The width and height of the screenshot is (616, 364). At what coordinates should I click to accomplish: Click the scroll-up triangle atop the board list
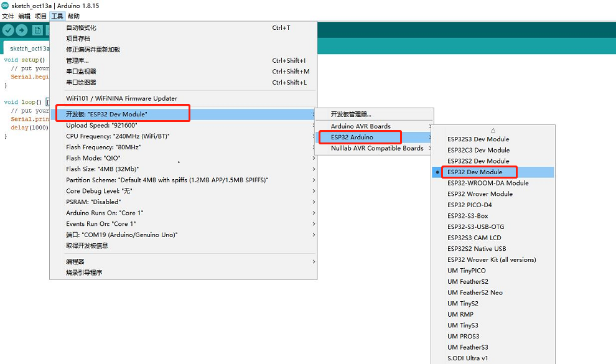tap(493, 130)
